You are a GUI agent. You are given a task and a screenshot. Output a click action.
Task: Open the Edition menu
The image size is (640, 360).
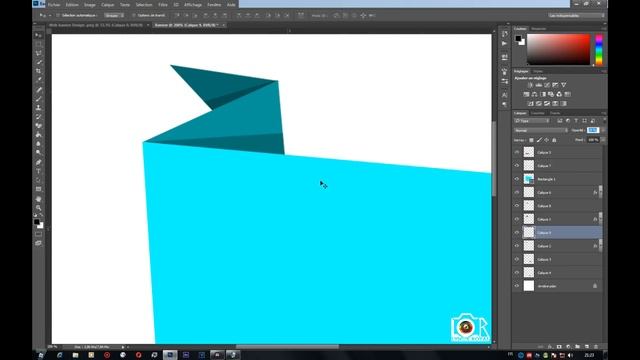pyautogui.click(x=72, y=5)
